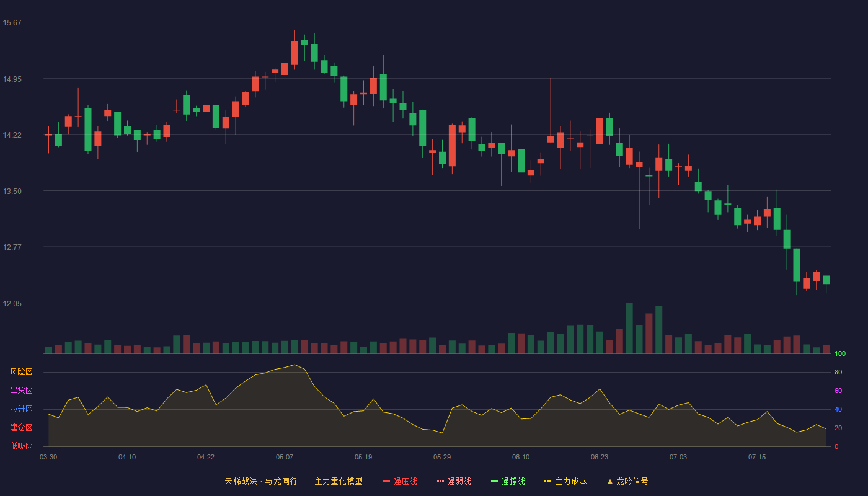
Task: Click the 龙吟信号 triangle legend icon
Action: 609,481
